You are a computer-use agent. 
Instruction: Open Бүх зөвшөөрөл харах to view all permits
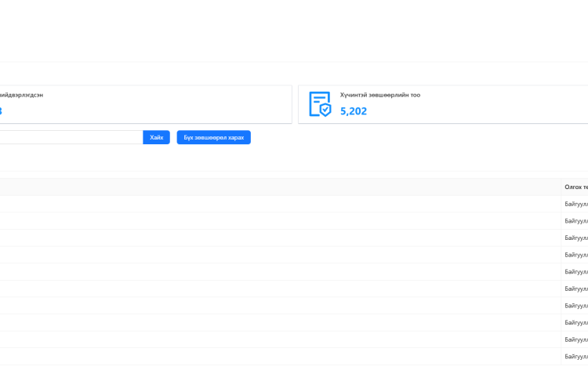[x=213, y=137]
